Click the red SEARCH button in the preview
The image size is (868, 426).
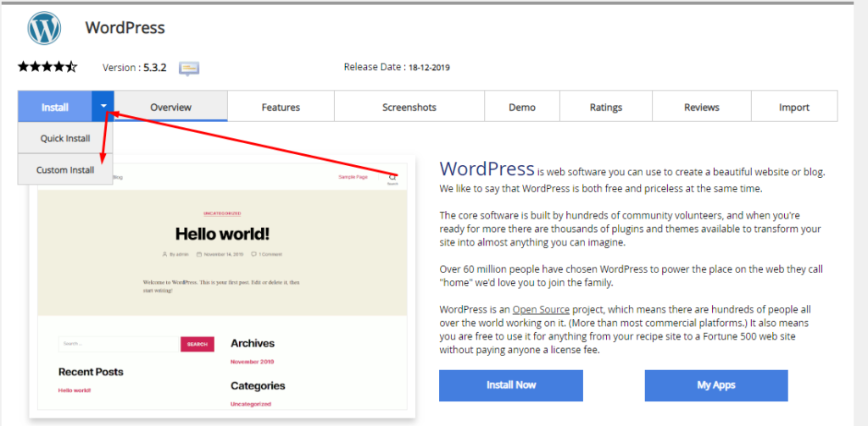pos(197,344)
